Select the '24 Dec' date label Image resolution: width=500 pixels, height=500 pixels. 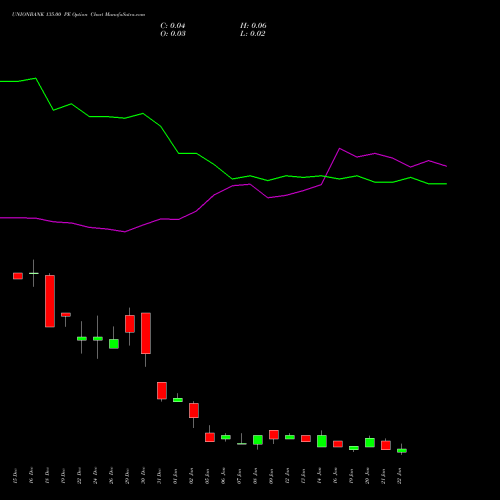coord(95,476)
